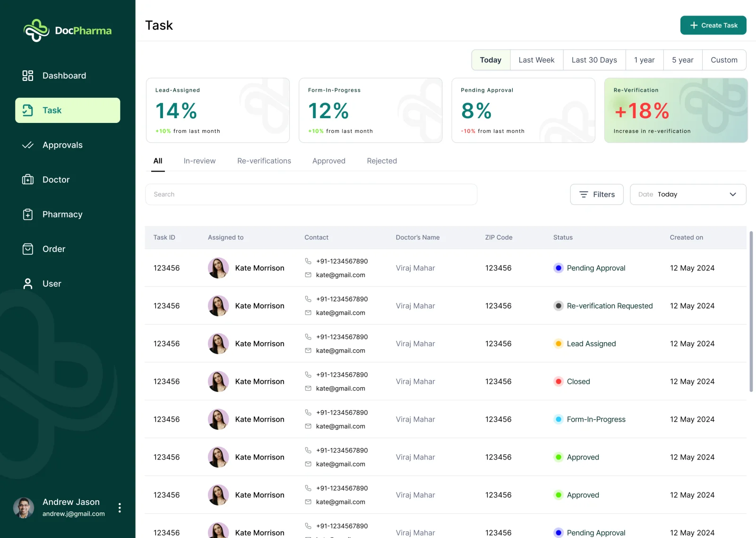Switch to the In-review tab
Image resolution: width=756 pixels, height=538 pixels.
[199, 161]
